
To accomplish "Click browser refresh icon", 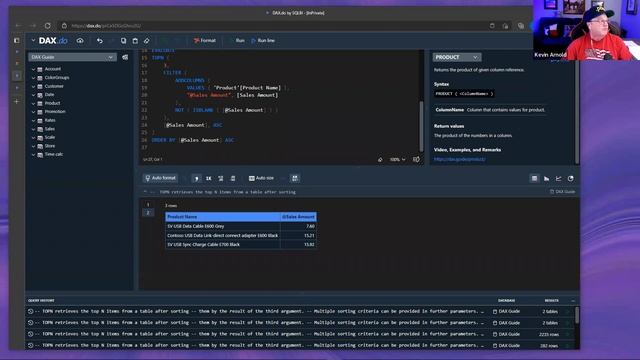I will [48, 26].
